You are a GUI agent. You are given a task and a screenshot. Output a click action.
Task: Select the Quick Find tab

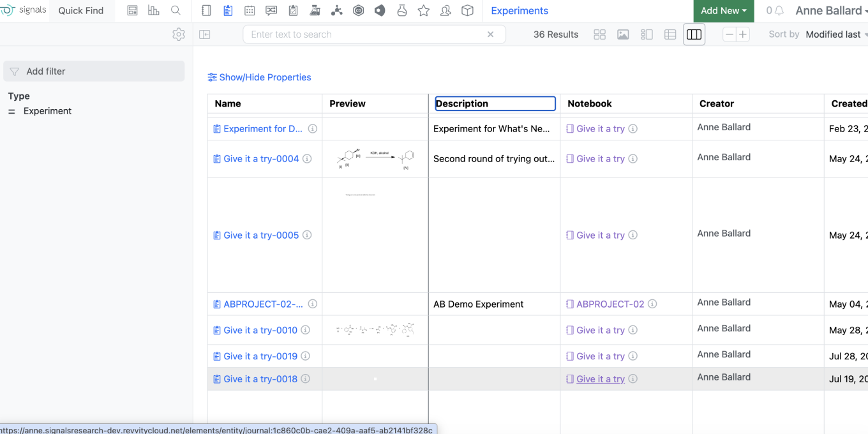coord(81,11)
